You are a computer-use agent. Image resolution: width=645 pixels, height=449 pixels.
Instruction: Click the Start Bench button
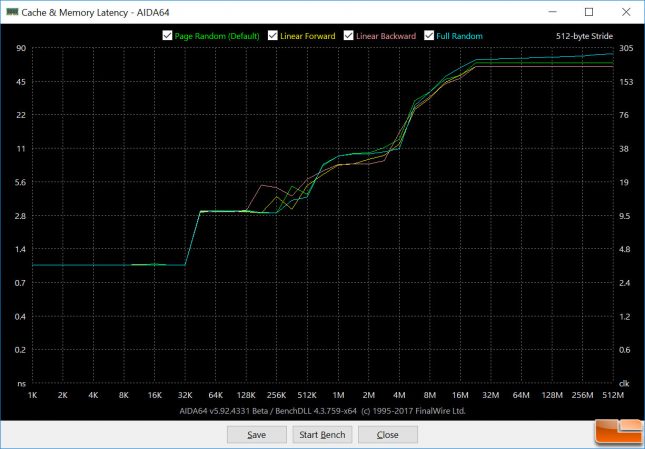pyautogui.click(x=322, y=435)
